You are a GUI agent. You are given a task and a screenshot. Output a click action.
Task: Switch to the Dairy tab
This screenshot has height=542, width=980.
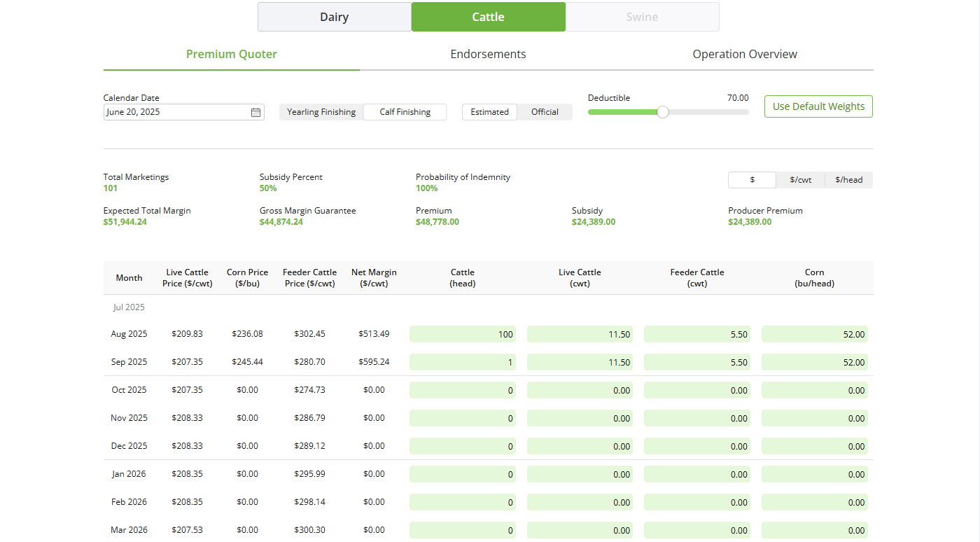(335, 17)
